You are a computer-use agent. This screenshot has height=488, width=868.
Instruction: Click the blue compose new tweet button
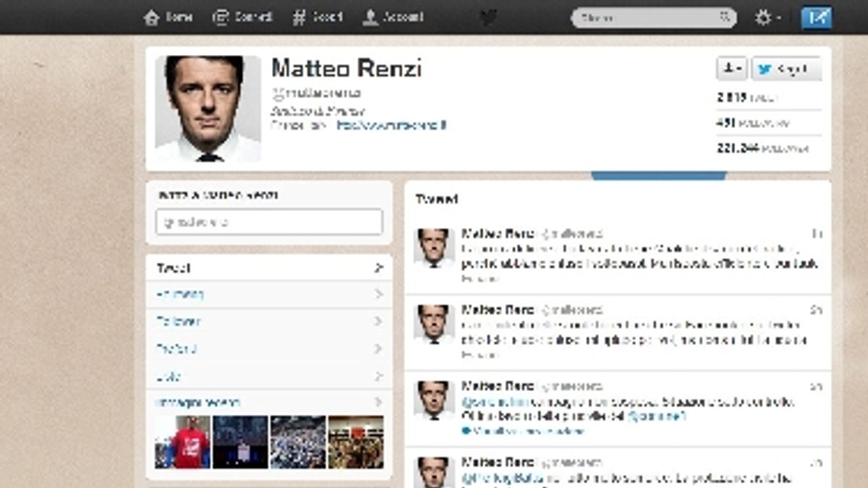coord(816,17)
